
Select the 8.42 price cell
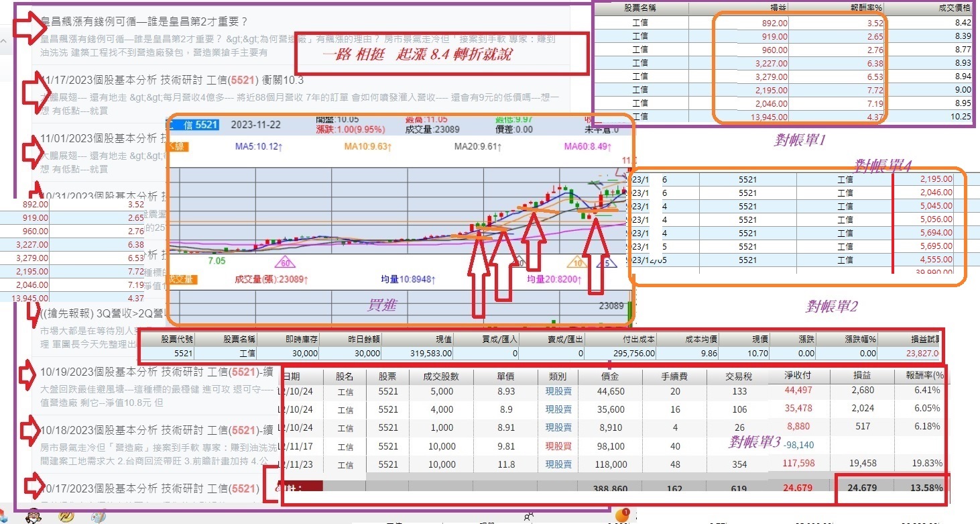coord(964,22)
